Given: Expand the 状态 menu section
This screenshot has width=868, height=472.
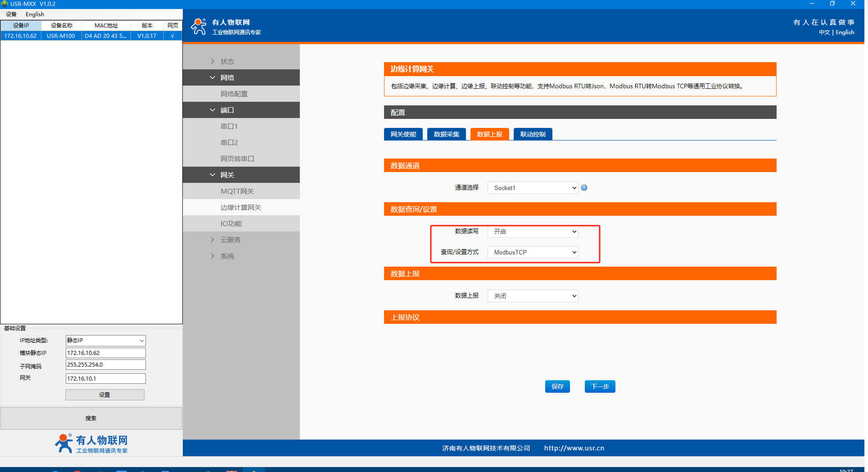Looking at the screenshot, I should coord(227,61).
